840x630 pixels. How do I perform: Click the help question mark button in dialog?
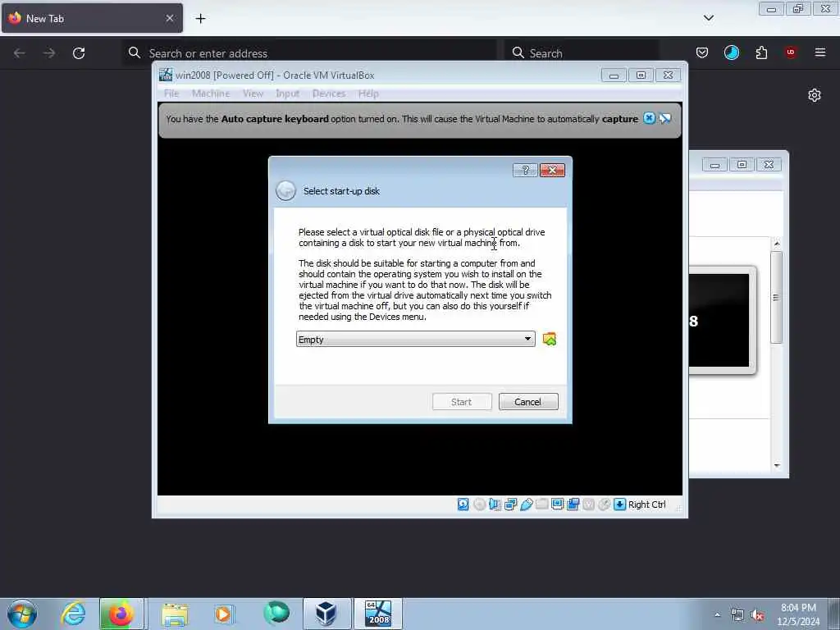pyautogui.click(x=525, y=171)
